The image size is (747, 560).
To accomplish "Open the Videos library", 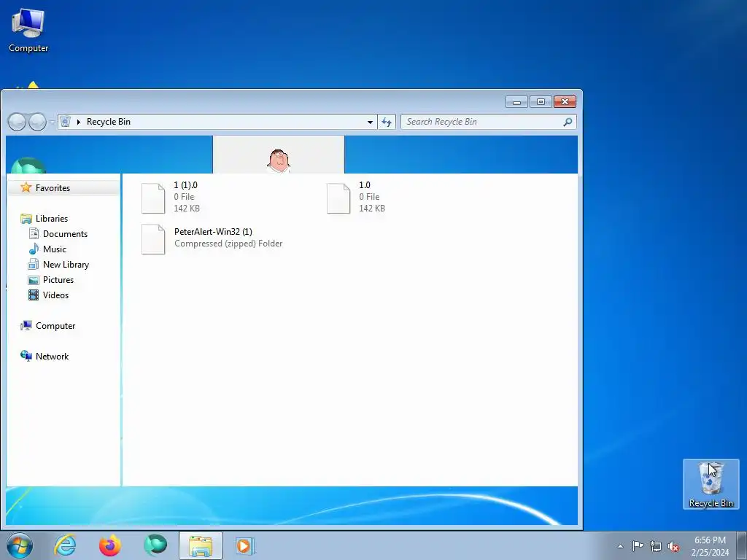I will [x=55, y=295].
